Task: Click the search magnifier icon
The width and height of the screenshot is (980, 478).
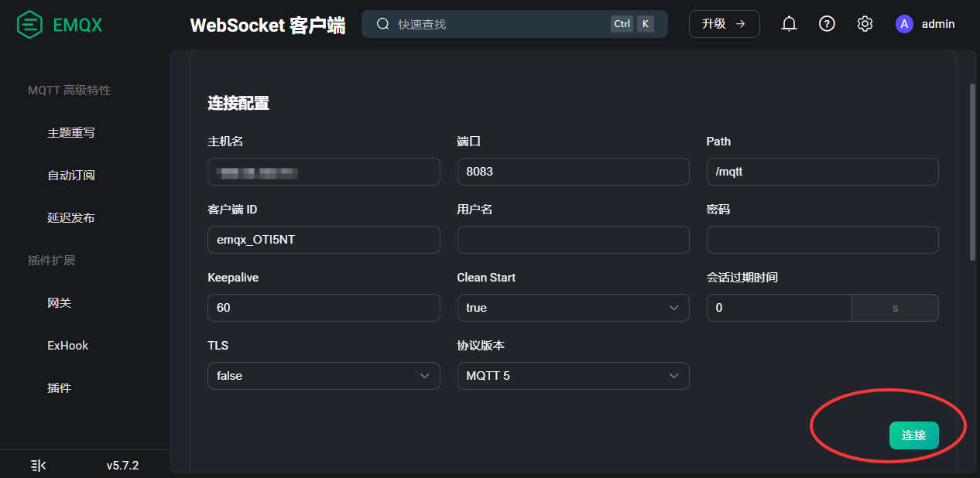Action: point(382,24)
